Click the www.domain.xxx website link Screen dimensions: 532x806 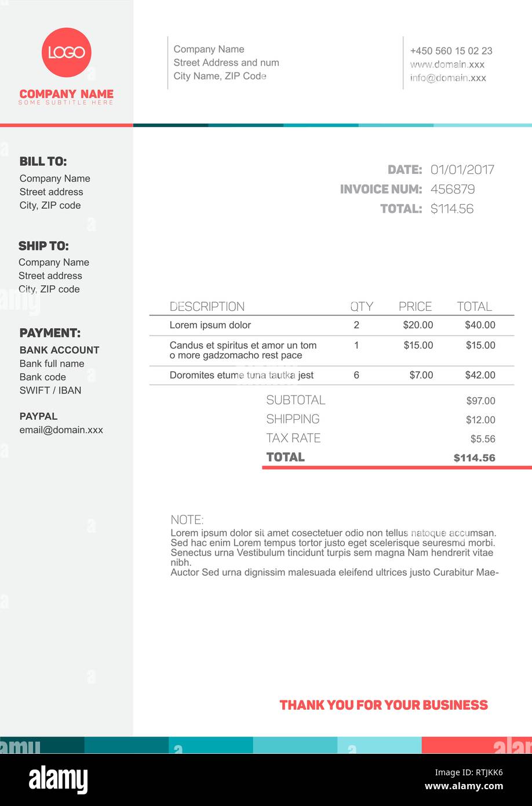coord(447,64)
